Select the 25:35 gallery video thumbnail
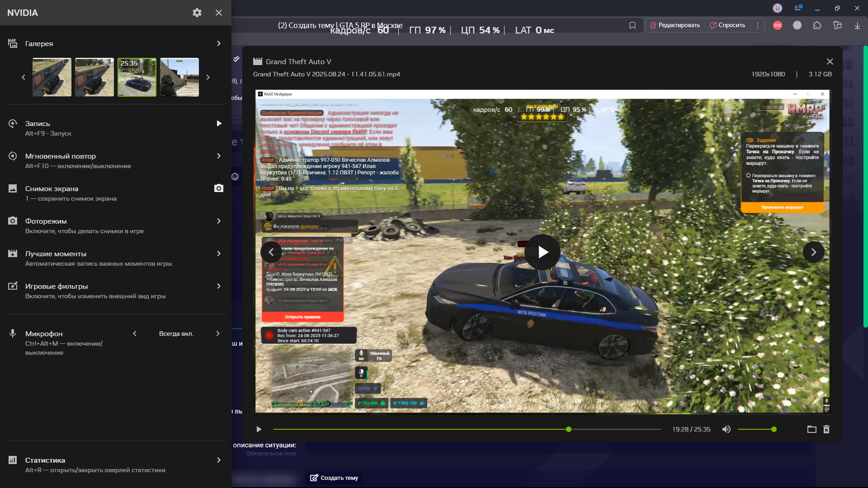 (x=137, y=77)
